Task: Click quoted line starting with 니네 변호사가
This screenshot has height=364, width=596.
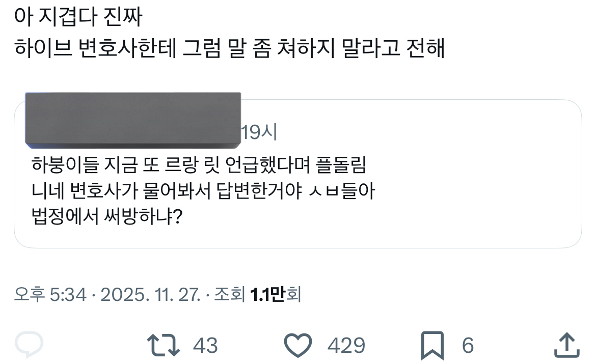Action: pyautogui.click(x=203, y=192)
